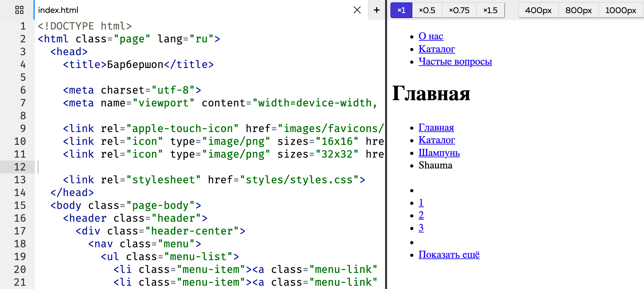Go to pagination page 2
Viewport: 644px width, 289px height.
coord(421,215)
